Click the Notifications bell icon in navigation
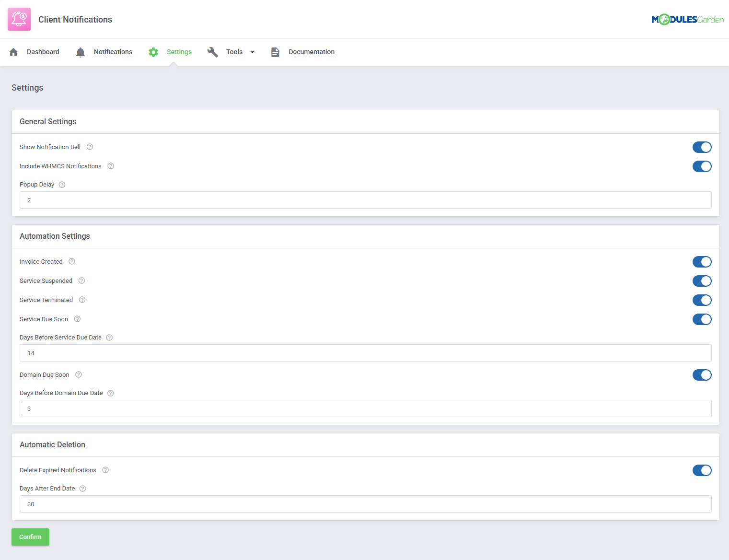 [81, 52]
